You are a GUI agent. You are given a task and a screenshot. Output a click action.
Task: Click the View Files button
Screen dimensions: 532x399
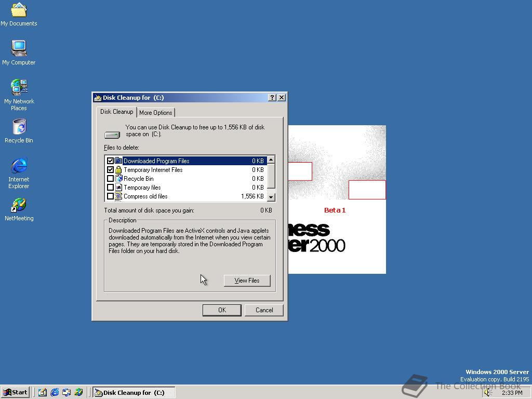click(x=247, y=281)
